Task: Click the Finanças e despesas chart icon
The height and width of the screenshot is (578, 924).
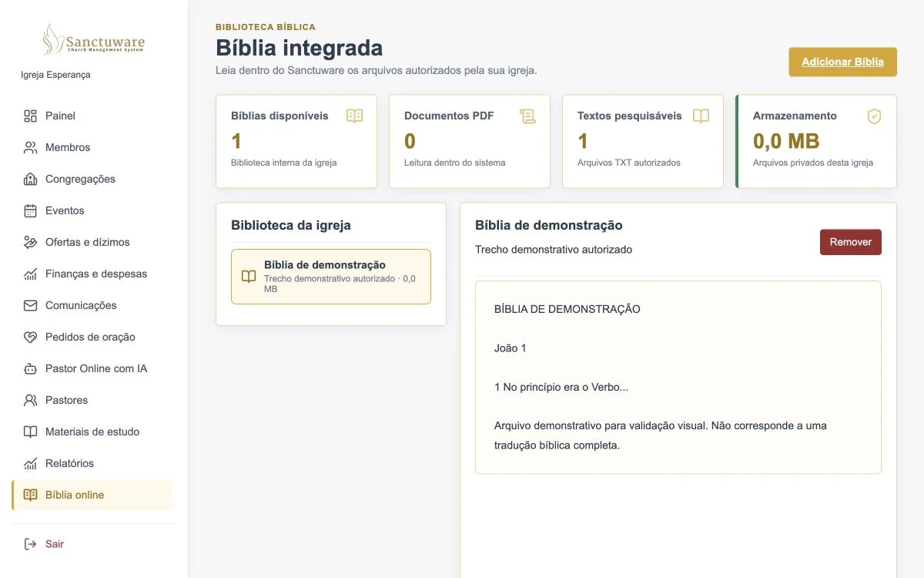Action: click(30, 274)
